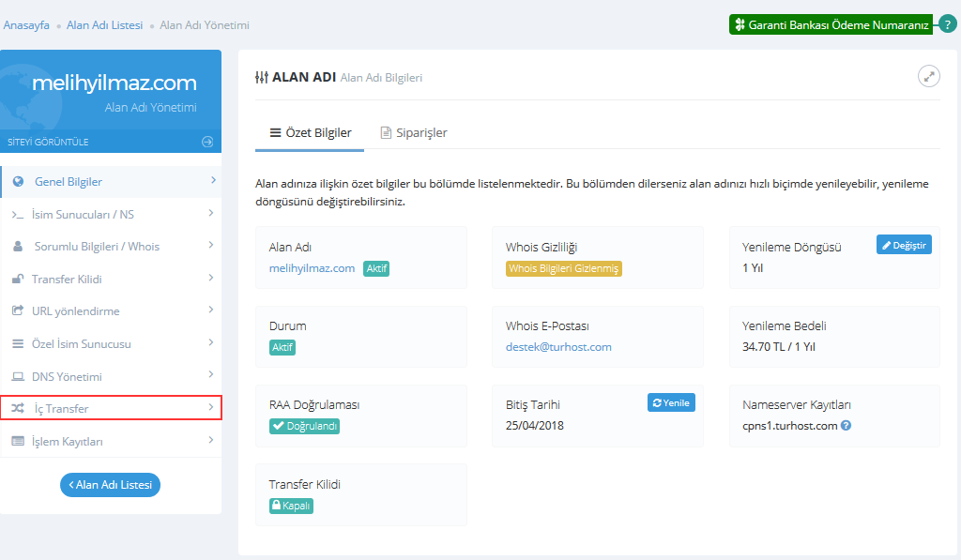Viewport: 961px width, 560px height.
Task: Open Sorumlu Bilgileri / Whois menu item
Action: click(96, 247)
